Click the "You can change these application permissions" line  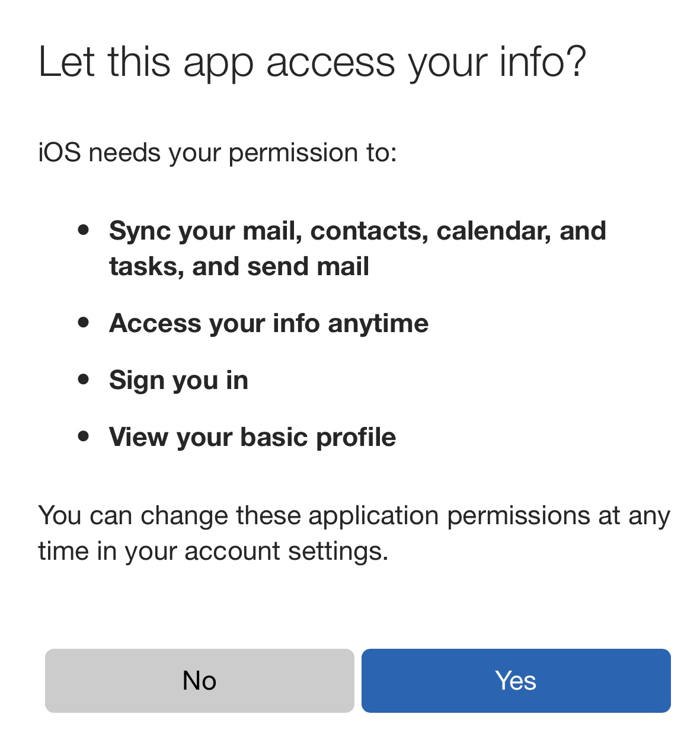[354, 516]
